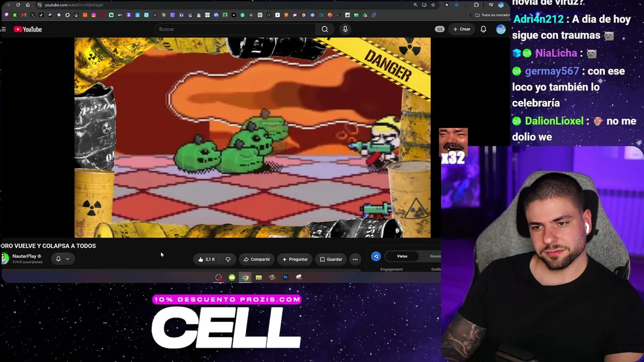Click the blue IQ extension icon

[x=376, y=256]
